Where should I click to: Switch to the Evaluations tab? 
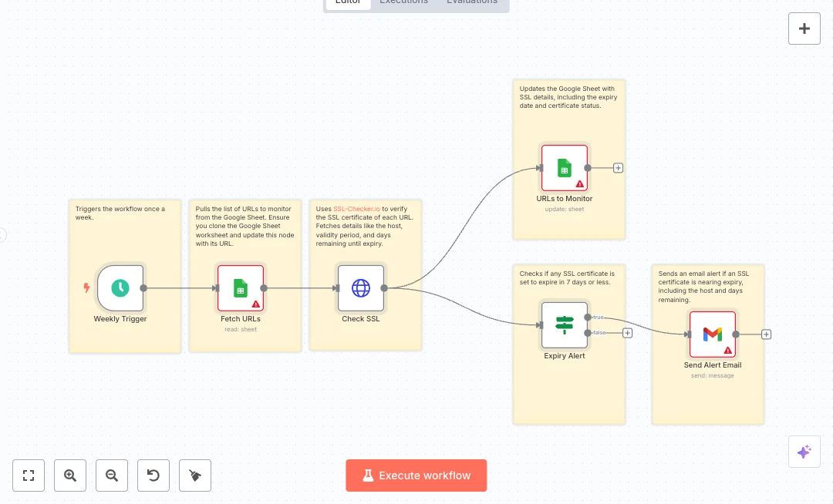coord(472,2)
